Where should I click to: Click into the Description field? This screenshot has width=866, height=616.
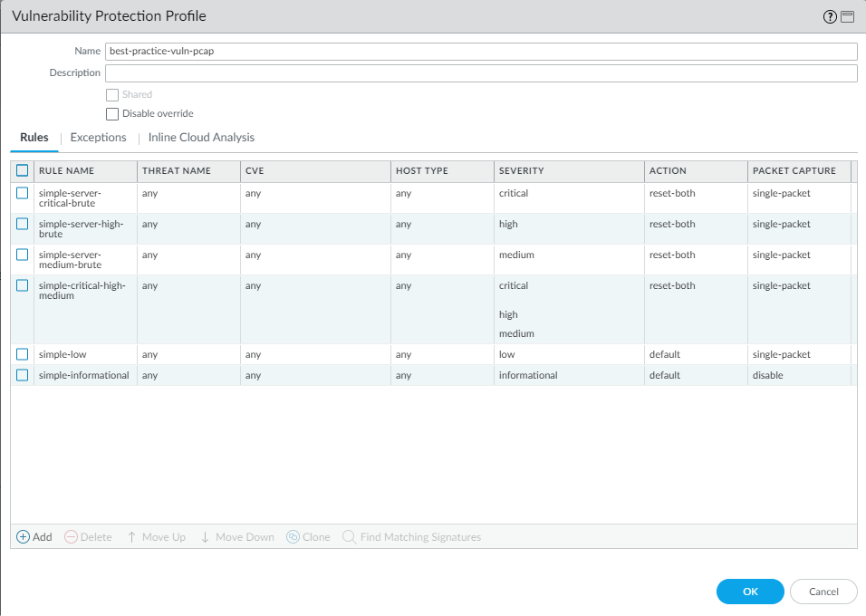click(481, 73)
